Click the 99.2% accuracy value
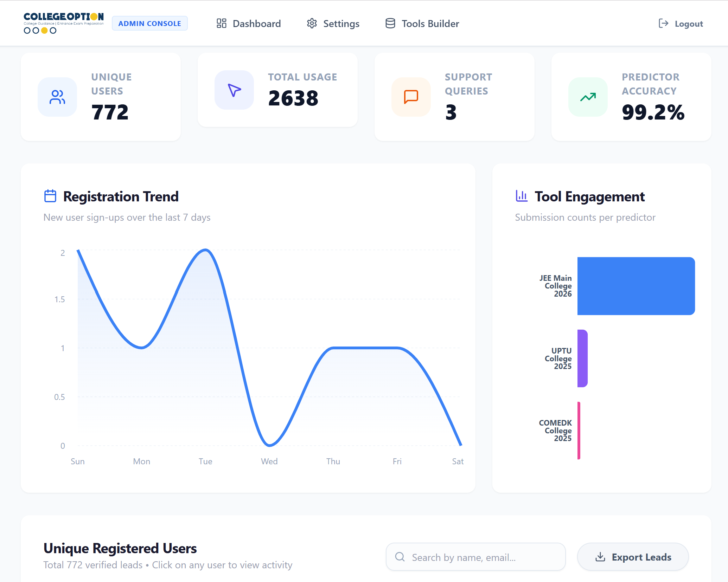Image resolution: width=728 pixels, height=582 pixels. [x=653, y=112]
